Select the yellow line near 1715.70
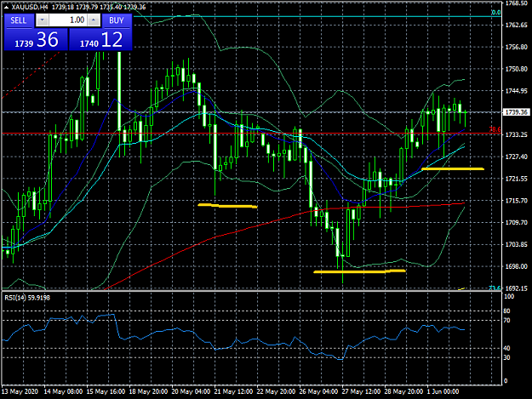Viewport: 532px width, 399px height. tap(227, 205)
